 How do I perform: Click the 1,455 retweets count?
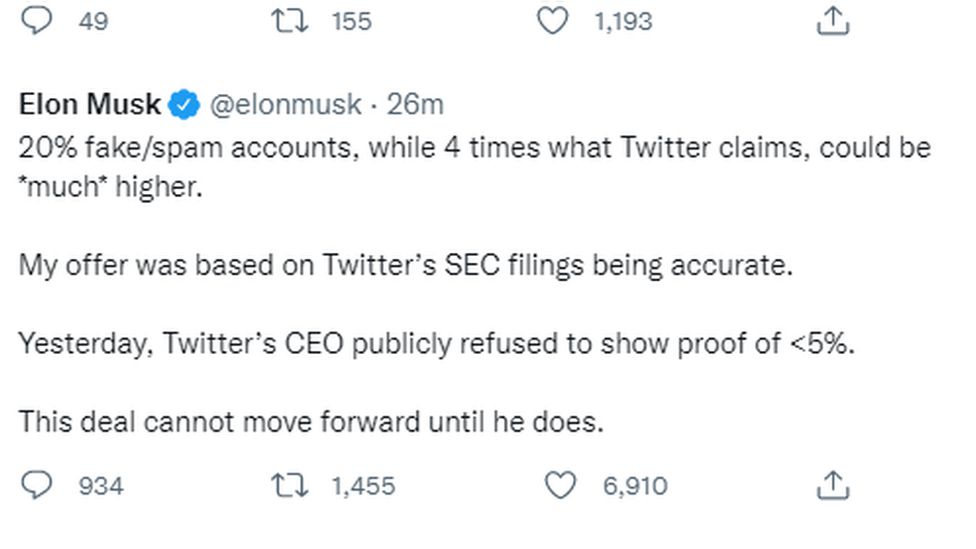(364, 486)
